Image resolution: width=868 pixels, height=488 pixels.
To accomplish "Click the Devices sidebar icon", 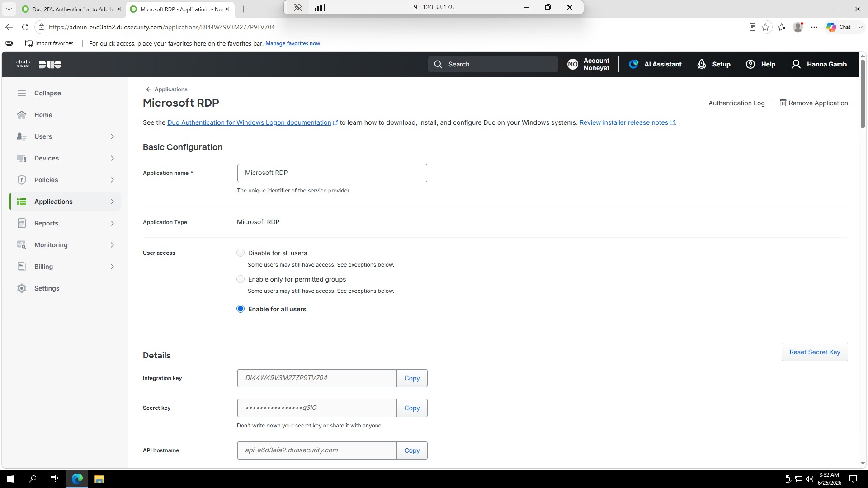I will (22, 158).
